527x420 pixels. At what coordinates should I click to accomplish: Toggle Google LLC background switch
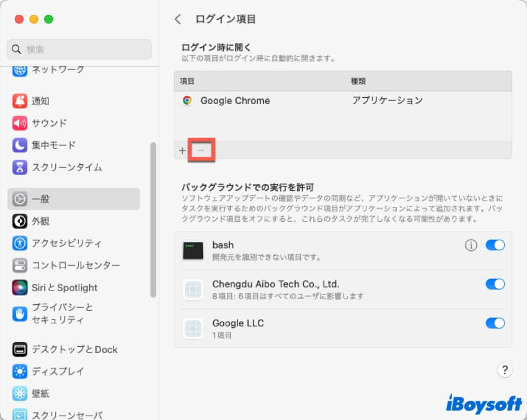pos(495,323)
